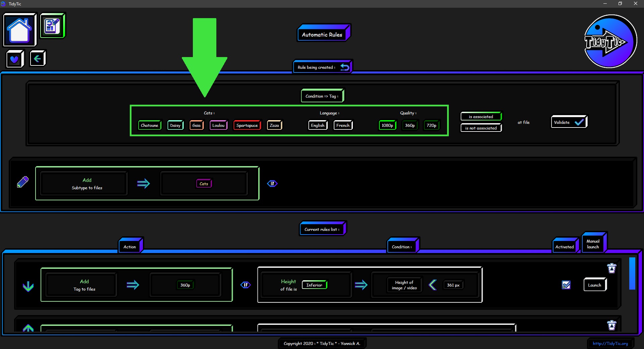This screenshot has width=644, height=349.
Task: Click the pencil edit icon for the action
Action: (23, 182)
